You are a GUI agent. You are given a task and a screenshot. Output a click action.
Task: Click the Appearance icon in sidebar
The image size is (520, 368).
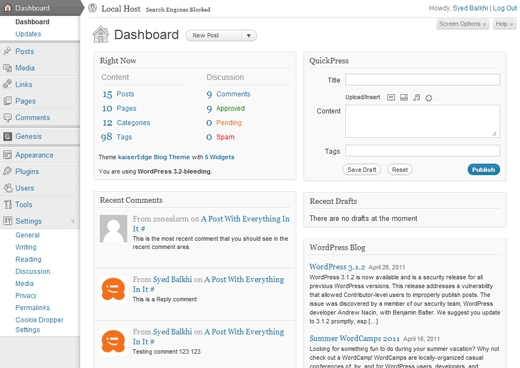coord(7,155)
